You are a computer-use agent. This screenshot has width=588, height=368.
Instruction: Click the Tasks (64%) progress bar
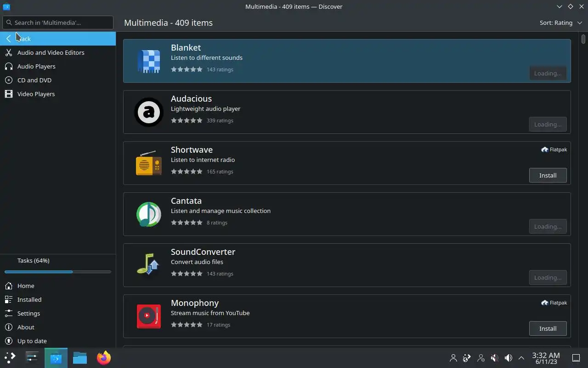(58, 272)
